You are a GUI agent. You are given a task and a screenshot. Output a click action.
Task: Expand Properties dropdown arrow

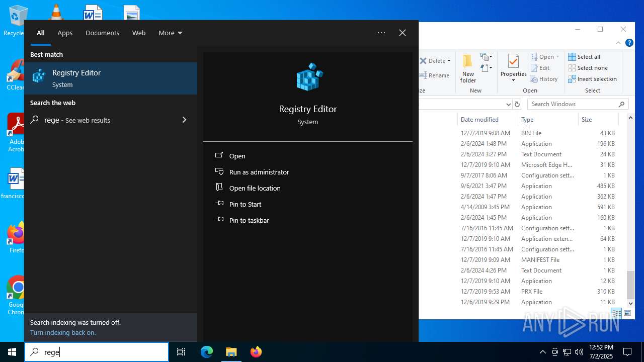coord(514,80)
